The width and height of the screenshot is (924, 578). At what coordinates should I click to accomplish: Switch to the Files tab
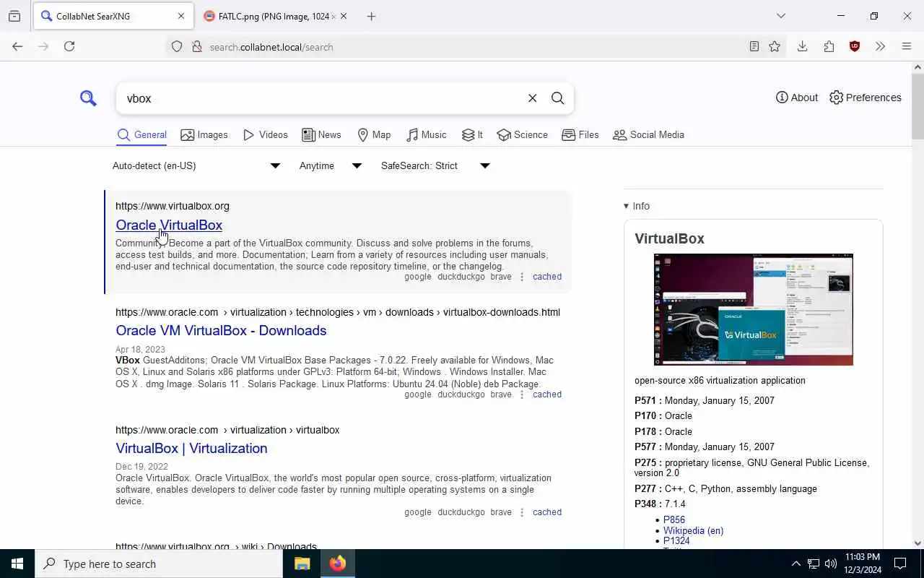tap(580, 135)
